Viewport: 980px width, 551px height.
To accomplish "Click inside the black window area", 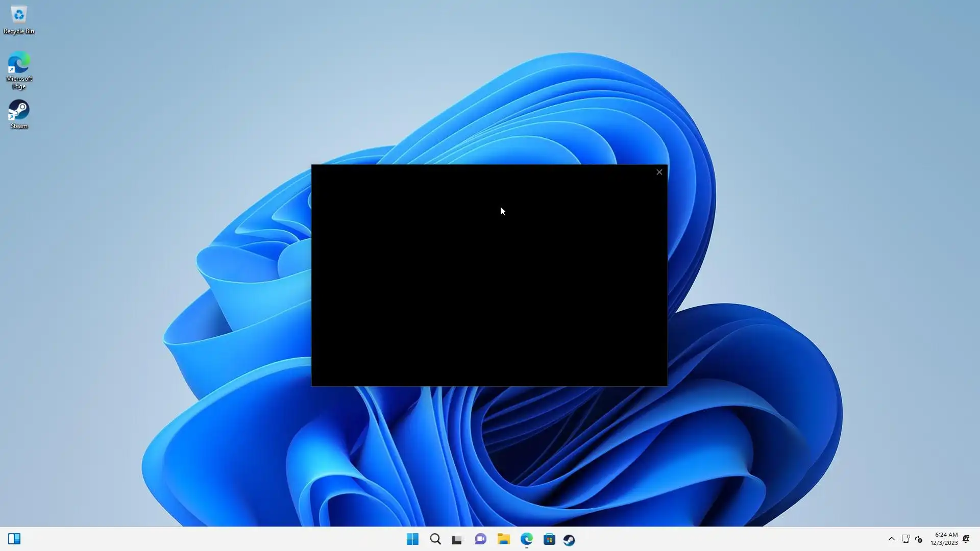I will 489,286.
